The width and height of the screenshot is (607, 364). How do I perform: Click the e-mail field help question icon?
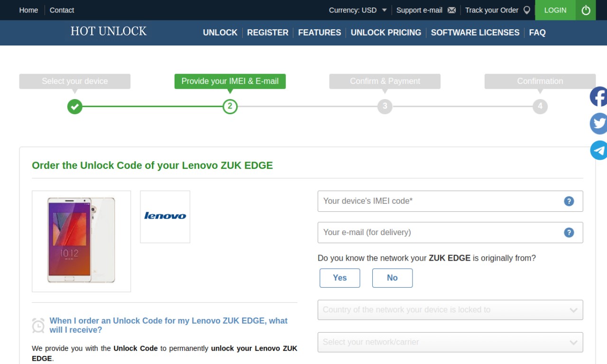[569, 232]
